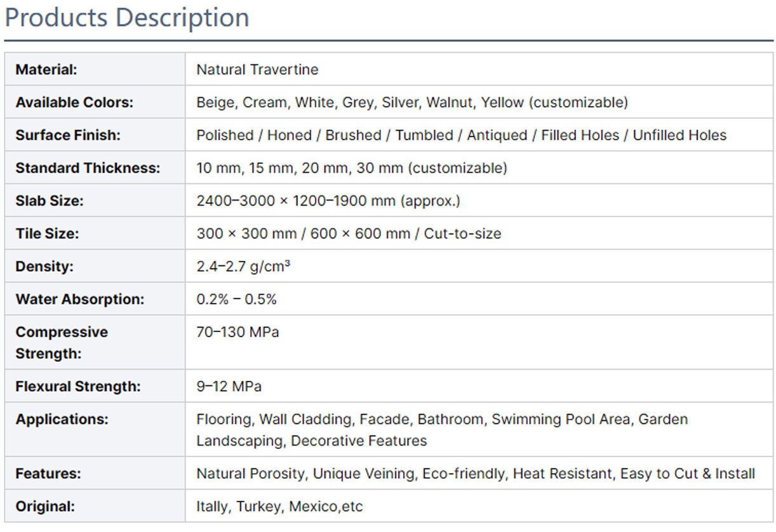Select the 70–130 MPa compressive value
Screen dimensions: 776x532
pyautogui.click(x=237, y=332)
